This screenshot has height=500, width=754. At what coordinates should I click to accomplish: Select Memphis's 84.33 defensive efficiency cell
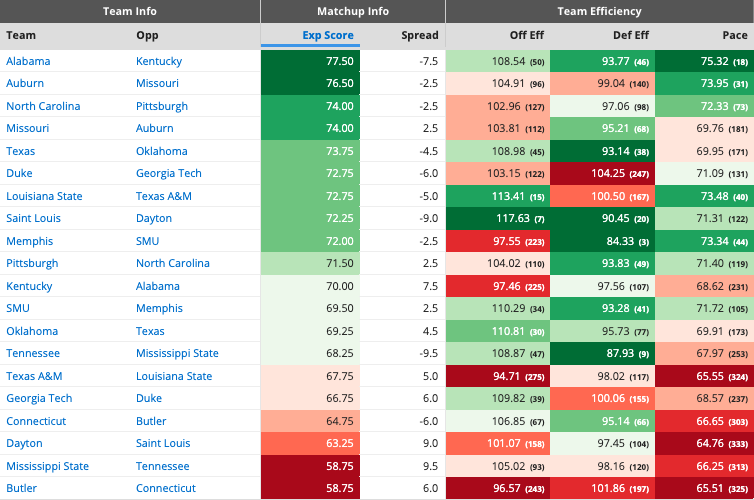coord(602,241)
